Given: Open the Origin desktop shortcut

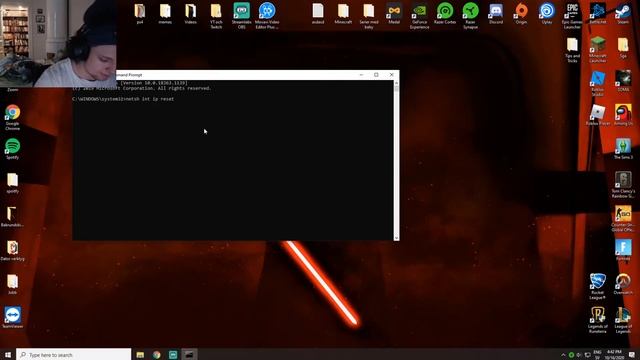Looking at the screenshot, I should click(x=521, y=13).
